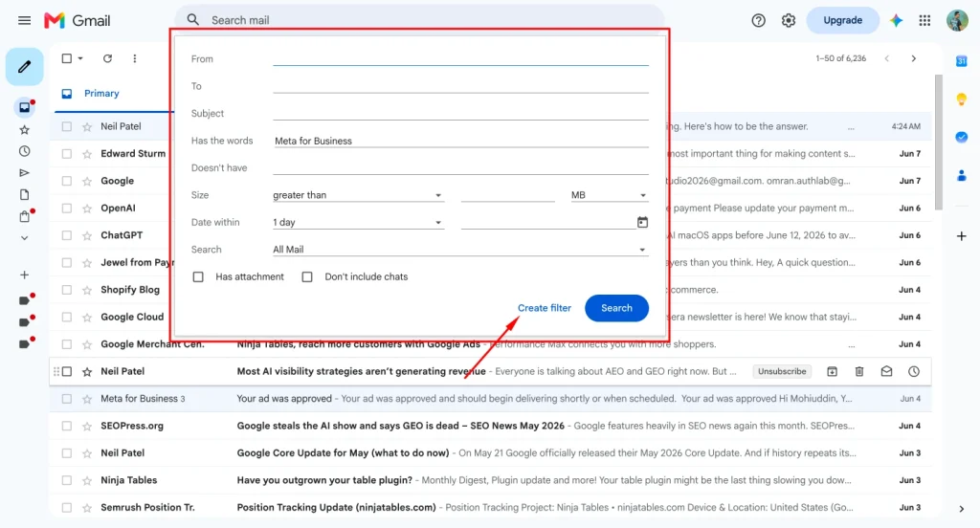Select the Meta for Business email checkbox
The height and width of the screenshot is (528, 980).
click(67, 399)
